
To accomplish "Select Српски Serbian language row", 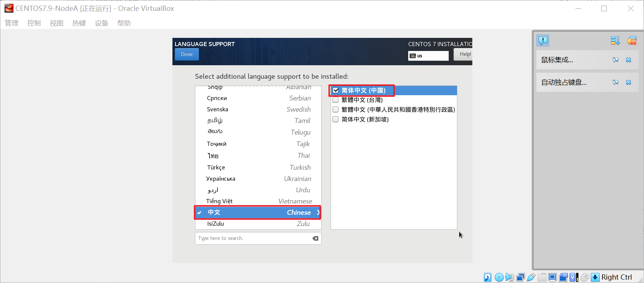I will tap(258, 98).
